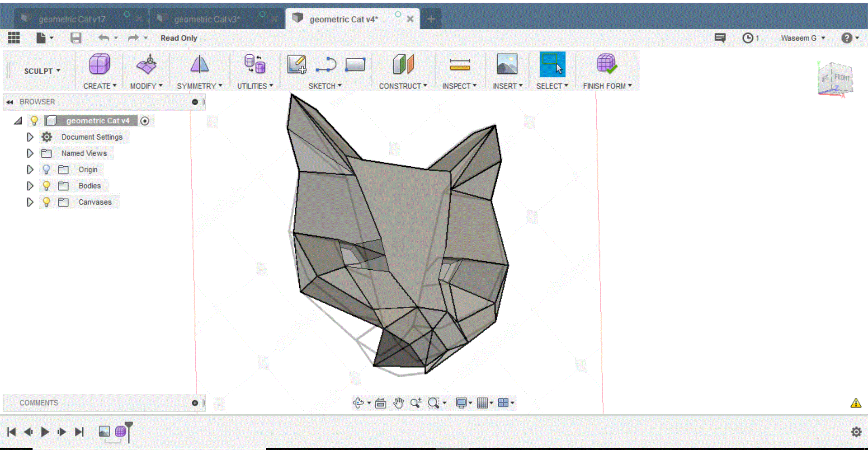Click the Create Box icon in toolbar
Viewport: 868px width, 450px height.
pyautogui.click(x=99, y=65)
